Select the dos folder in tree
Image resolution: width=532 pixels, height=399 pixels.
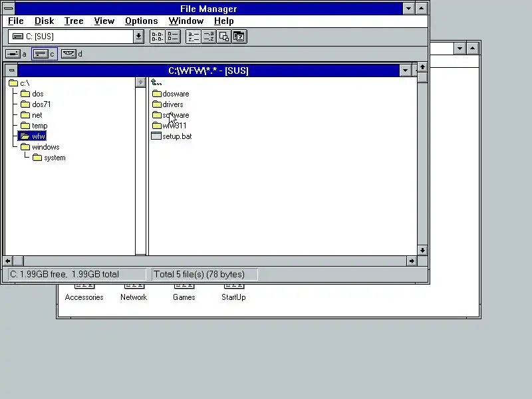click(x=32, y=94)
